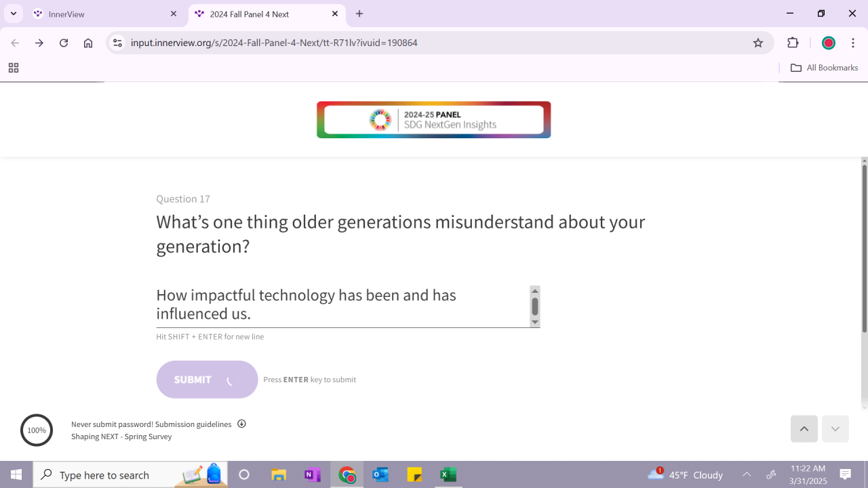Image resolution: width=868 pixels, height=488 pixels.
Task: Go to previous question with up chevron
Action: [804, 429]
